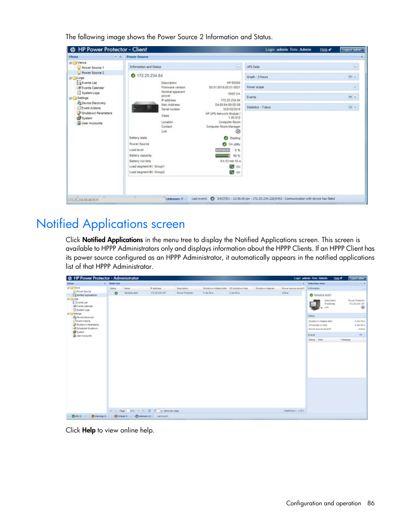Image resolution: width=411 pixels, height=532 pixels.
Task: Maximize the Events panel in Client window
Action: (x=350, y=97)
